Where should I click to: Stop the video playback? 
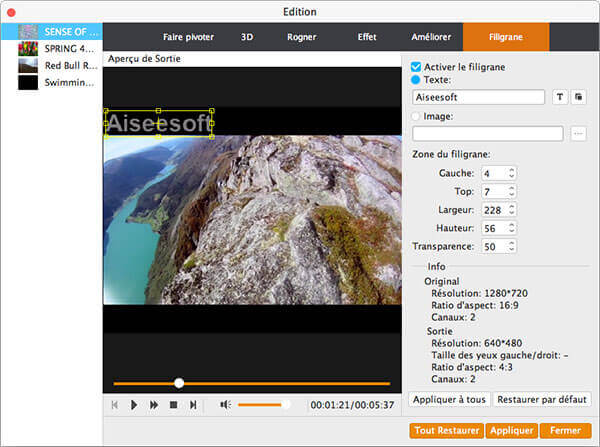173,405
